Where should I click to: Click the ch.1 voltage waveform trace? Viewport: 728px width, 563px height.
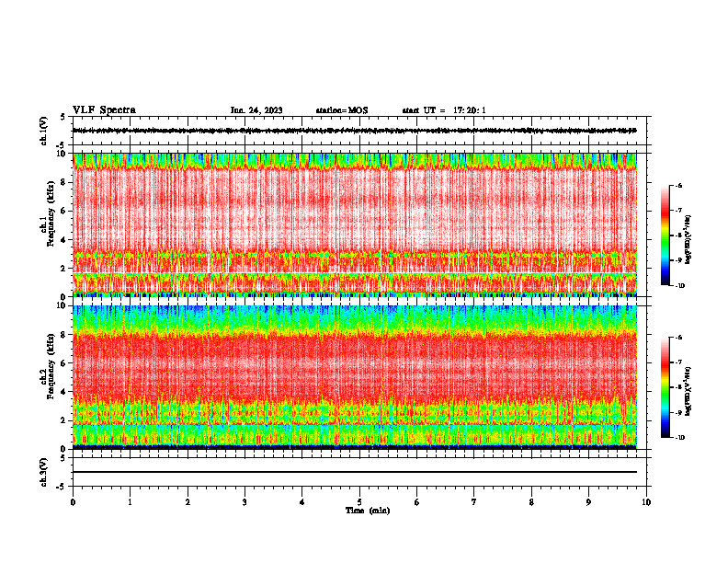pyautogui.click(x=354, y=131)
